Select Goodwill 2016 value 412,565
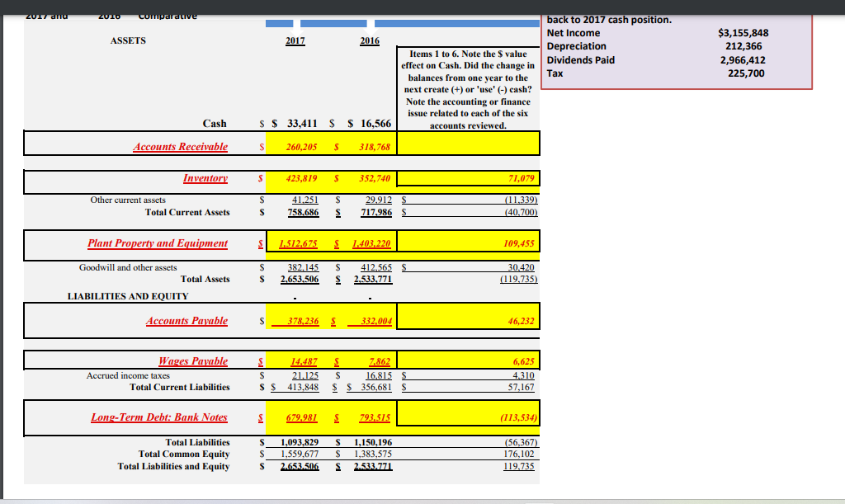This screenshot has width=845, height=504. 376,267
